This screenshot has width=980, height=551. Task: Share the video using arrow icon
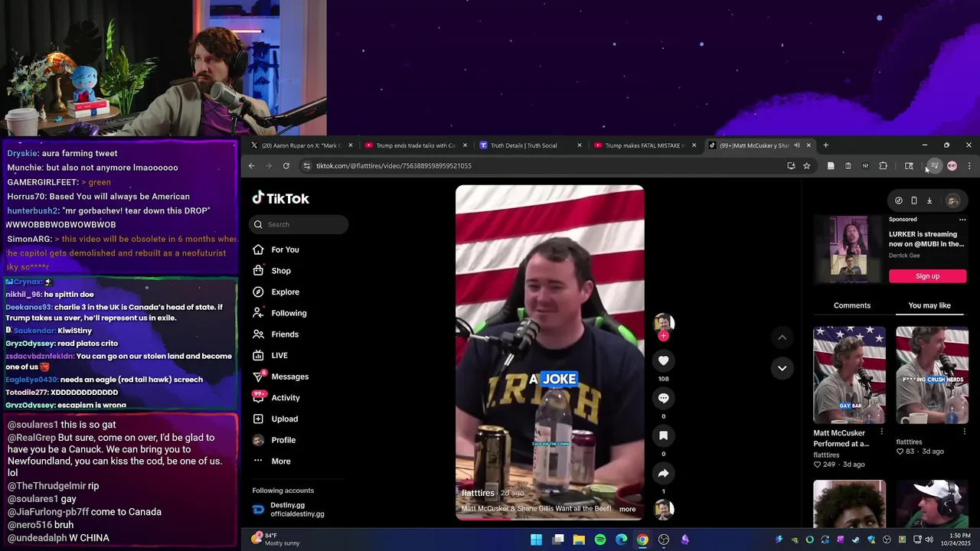[663, 473]
